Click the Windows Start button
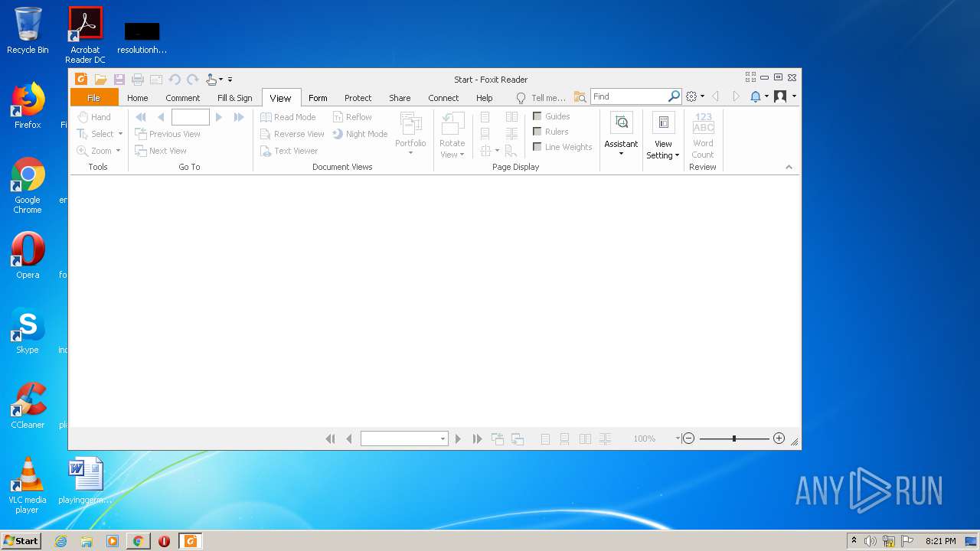 tap(21, 540)
